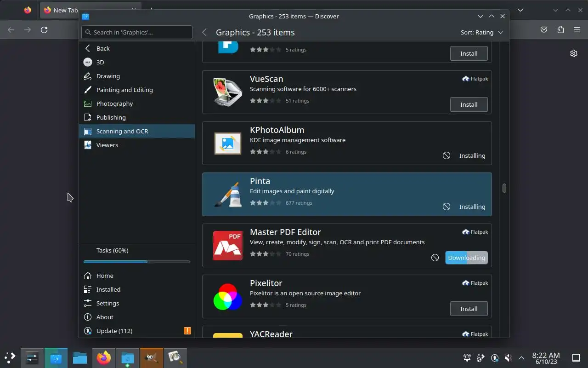
Task: Click Install on the topmost partially visible app
Action: [469, 53]
